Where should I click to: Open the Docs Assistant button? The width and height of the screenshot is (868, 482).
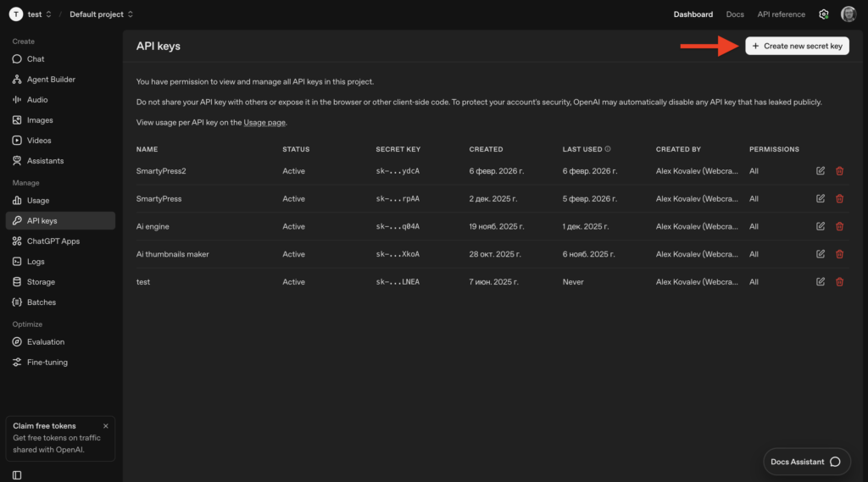tap(807, 462)
